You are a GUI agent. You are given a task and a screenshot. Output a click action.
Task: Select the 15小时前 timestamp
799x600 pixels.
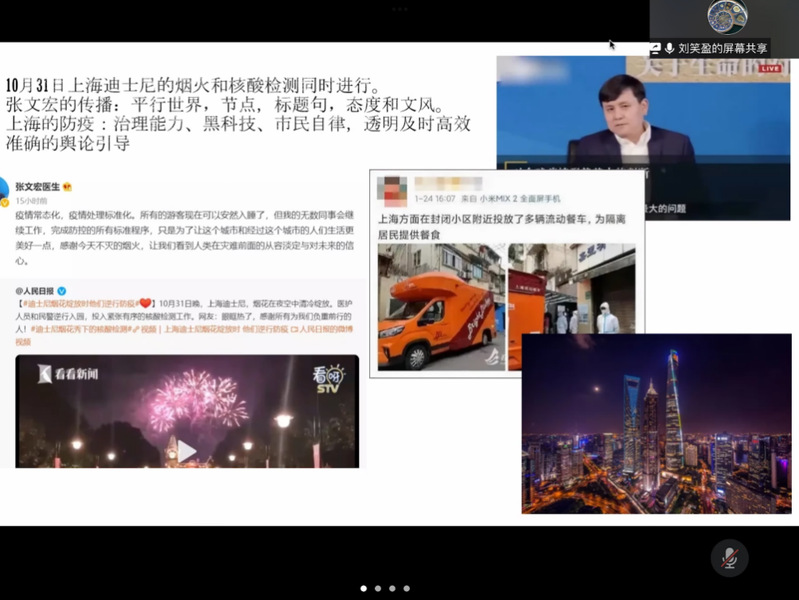(x=31, y=201)
